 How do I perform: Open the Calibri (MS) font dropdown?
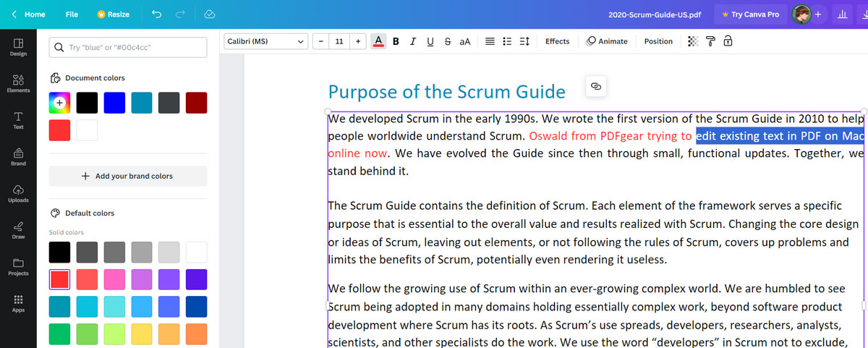point(265,41)
